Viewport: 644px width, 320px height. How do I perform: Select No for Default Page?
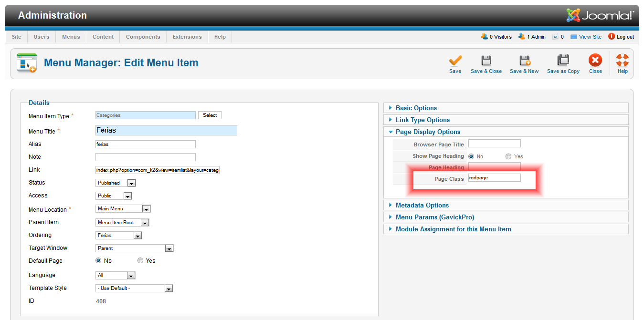point(99,261)
